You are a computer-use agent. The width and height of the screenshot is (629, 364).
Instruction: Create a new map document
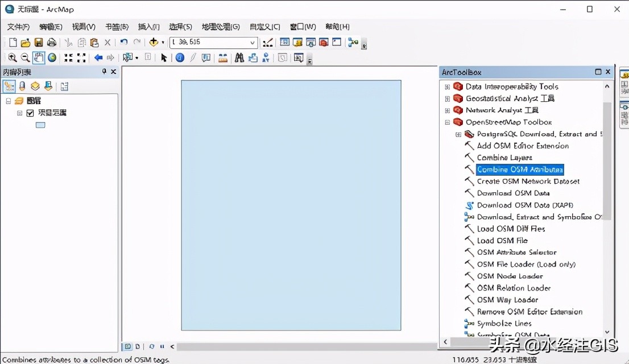[13, 42]
